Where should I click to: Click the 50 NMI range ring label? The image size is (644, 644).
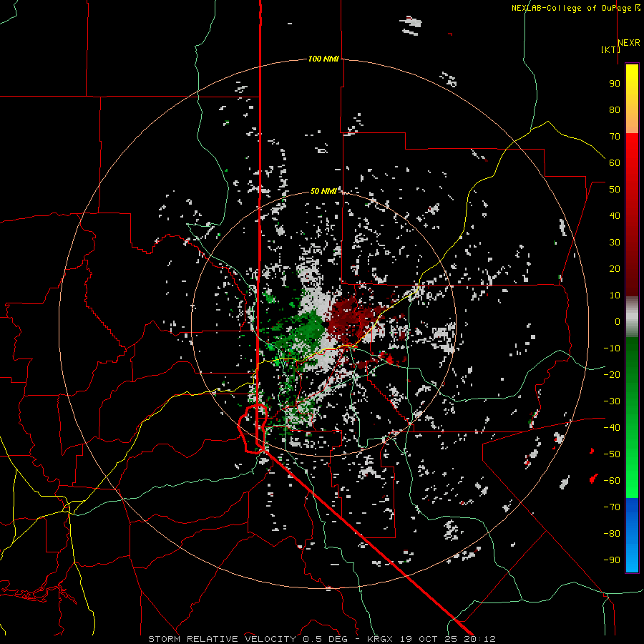pos(323,191)
